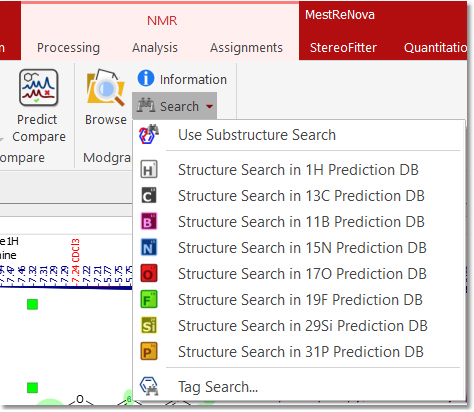474x412 pixels.
Task: Click the 29Si silicon search icon
Action: point(149,325)
